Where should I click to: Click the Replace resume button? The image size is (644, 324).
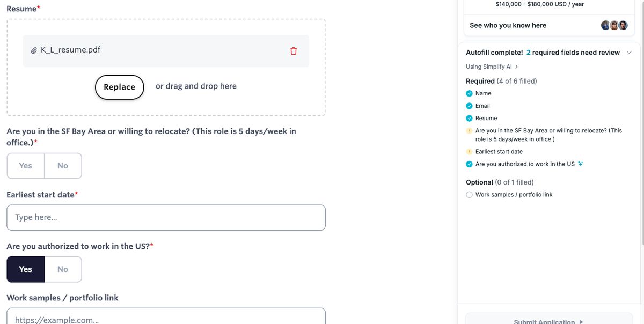(120, 87)
